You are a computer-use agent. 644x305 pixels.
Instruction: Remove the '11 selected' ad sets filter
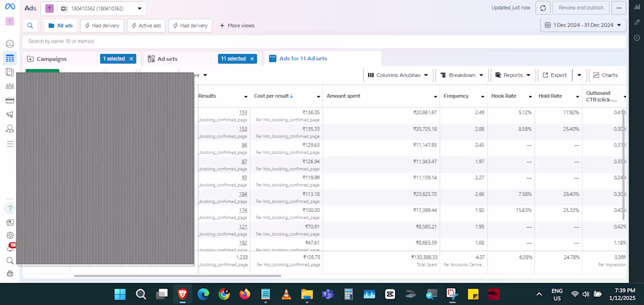tap(252, 59)
